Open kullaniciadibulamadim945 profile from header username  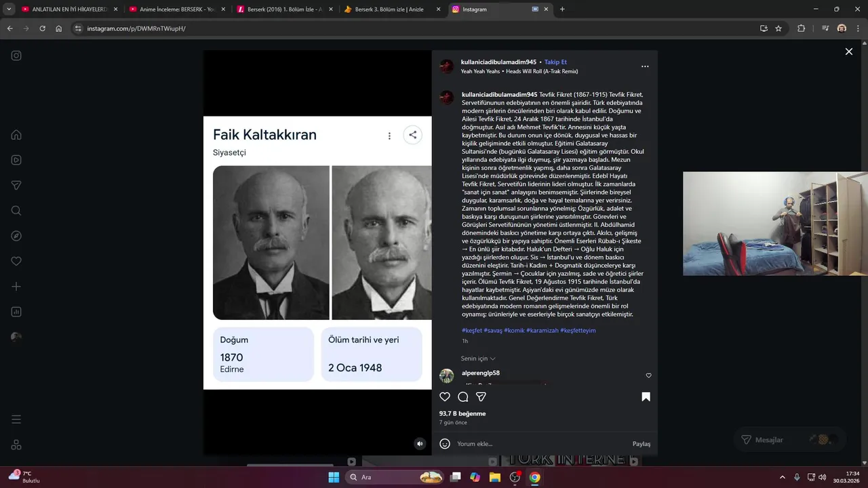pyautogui.click(x=498, y=62)
